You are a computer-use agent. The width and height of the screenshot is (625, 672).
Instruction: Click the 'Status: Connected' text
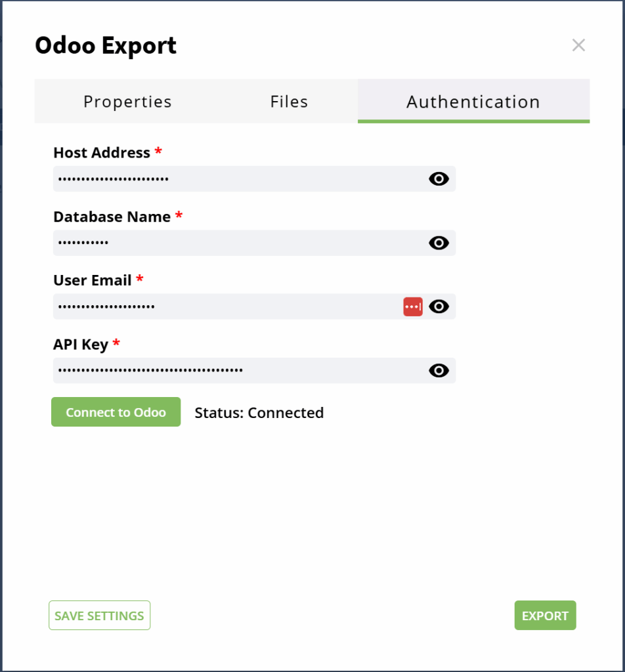pyautogui.click(x=259, y=413)
